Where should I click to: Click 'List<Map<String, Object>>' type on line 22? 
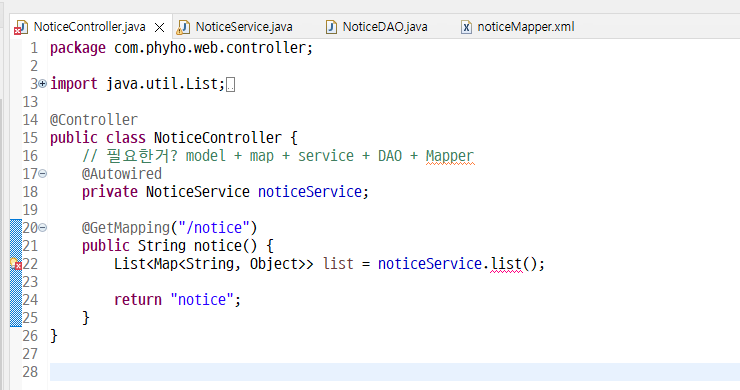pyautogui.click(x=213, y=263)
